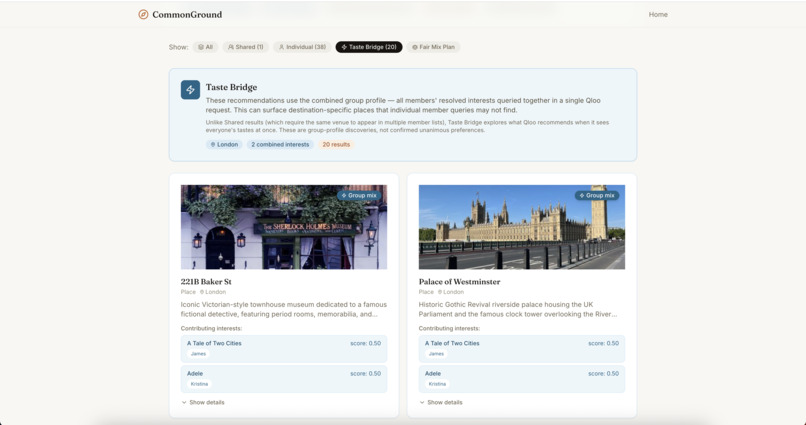This screenshot has height=425, width=806.
Task: Click the Taste Bridge heading text
Action: coord(231,87)
